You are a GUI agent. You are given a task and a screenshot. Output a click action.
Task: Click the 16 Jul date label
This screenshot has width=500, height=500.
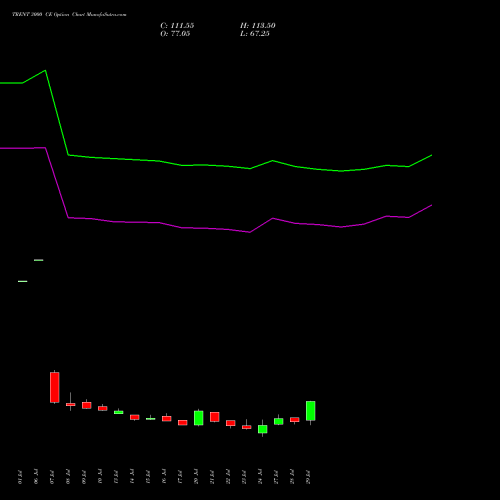(x=164, y=477)
